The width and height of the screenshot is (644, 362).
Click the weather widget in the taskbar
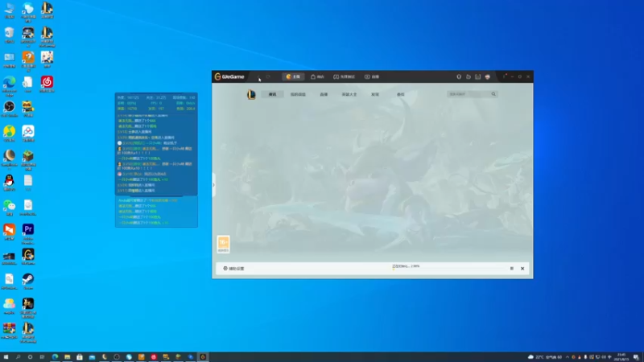[545, 357]
